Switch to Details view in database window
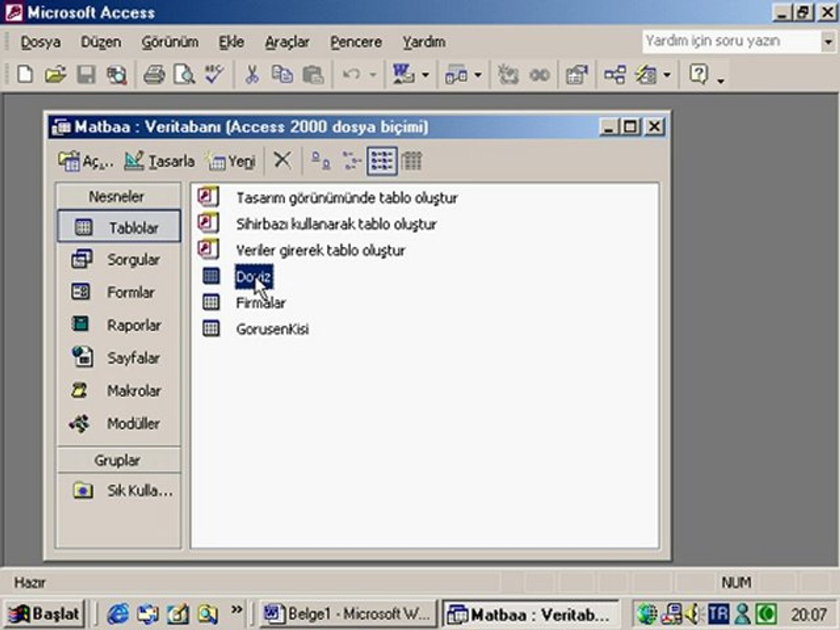 (412, 160)
